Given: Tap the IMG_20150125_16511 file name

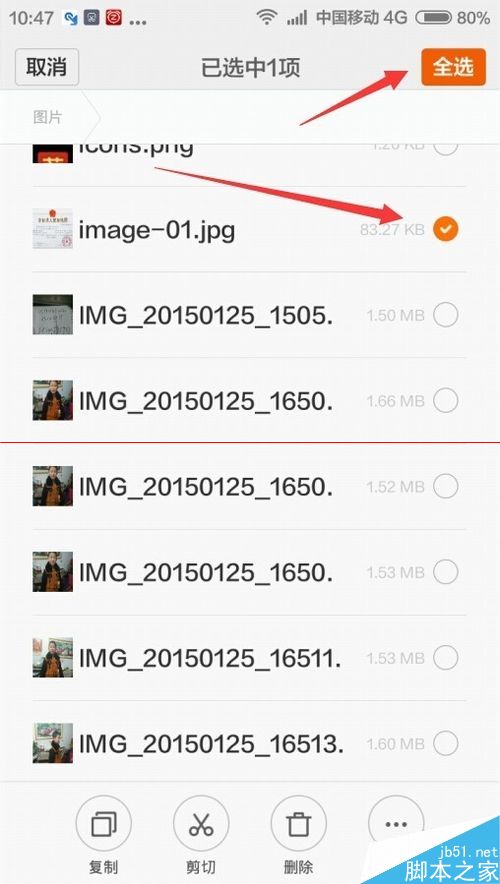Looking at the screenshot, I should 210,658.
